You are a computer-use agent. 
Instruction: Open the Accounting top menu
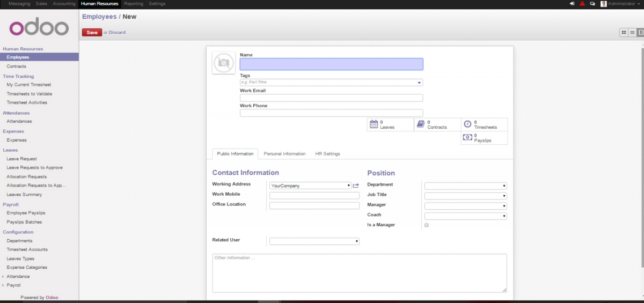point(64,4)
